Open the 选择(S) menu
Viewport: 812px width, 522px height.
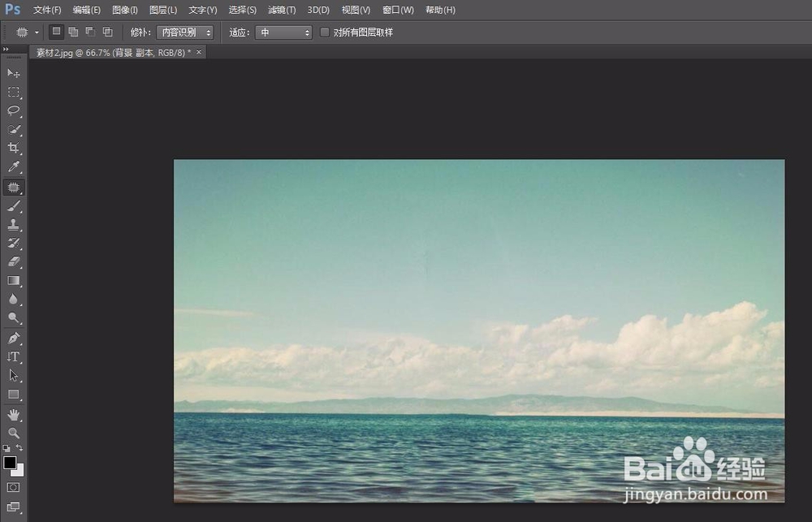click(x=242, y=10)
